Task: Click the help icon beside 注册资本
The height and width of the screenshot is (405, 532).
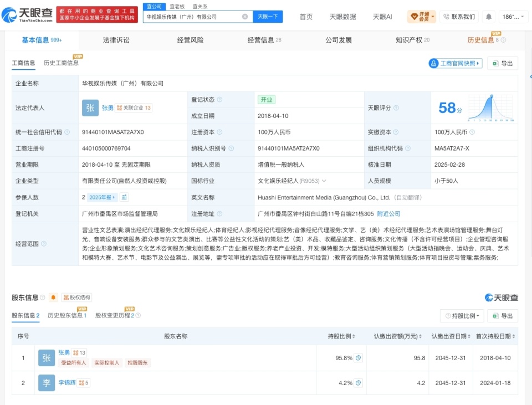Action: (x=219, y=132)
